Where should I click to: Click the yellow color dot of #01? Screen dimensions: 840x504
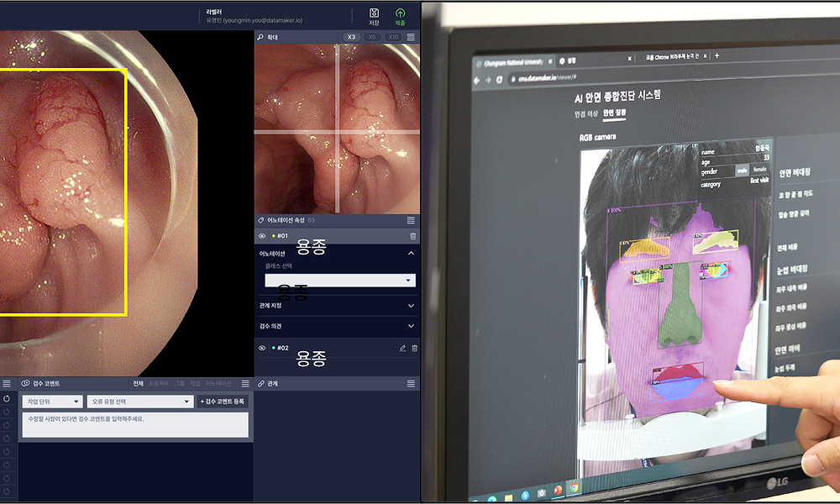[273, 236]
